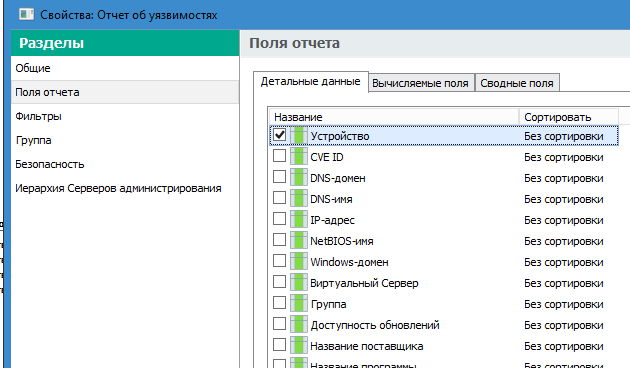
Task: Click the window title bar report icon
Action: [x=27, y=14]
